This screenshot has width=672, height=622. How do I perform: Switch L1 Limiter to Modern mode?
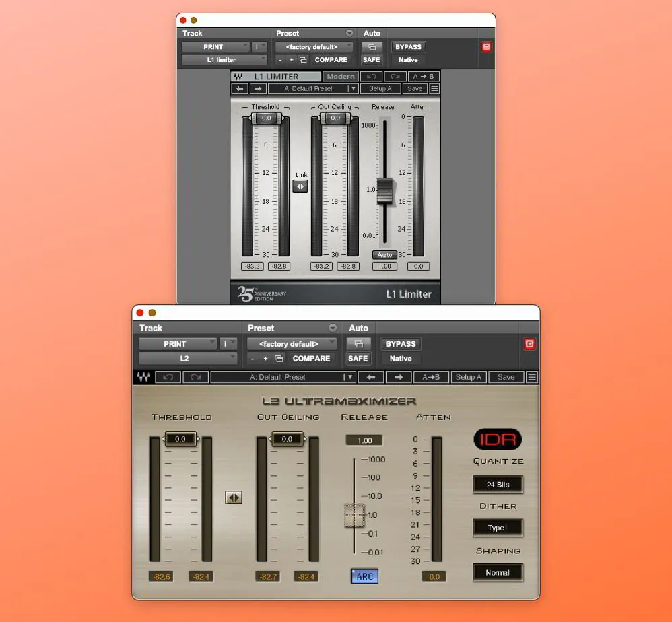(x=341, y=76)
